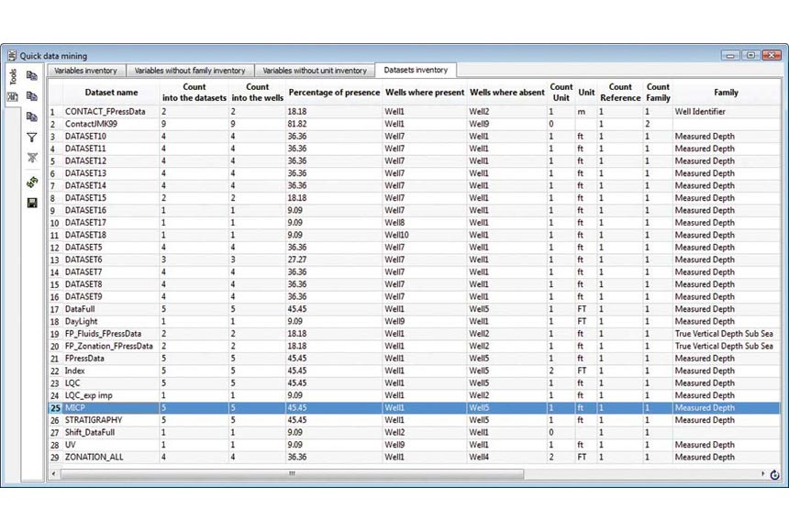Click the DATASET10 dataset name
This screenshot has width=789, height=532.
tap(85, 137)
